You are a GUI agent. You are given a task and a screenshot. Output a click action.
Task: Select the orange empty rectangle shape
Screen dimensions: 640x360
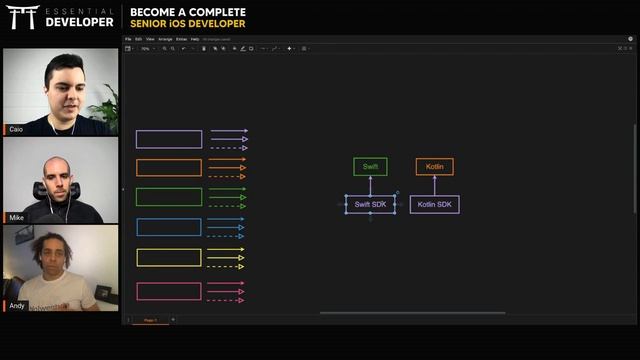tap(169, 168)
